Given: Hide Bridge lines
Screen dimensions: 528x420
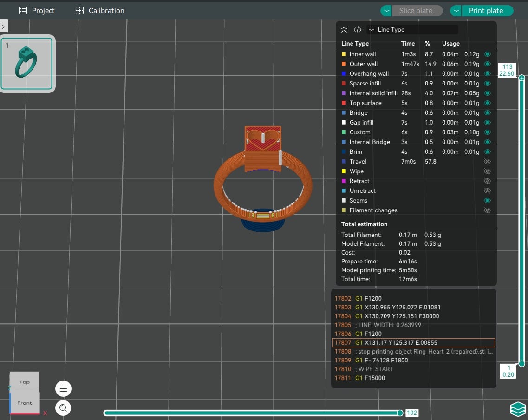Looking at the screenshot, I should 487,113.
